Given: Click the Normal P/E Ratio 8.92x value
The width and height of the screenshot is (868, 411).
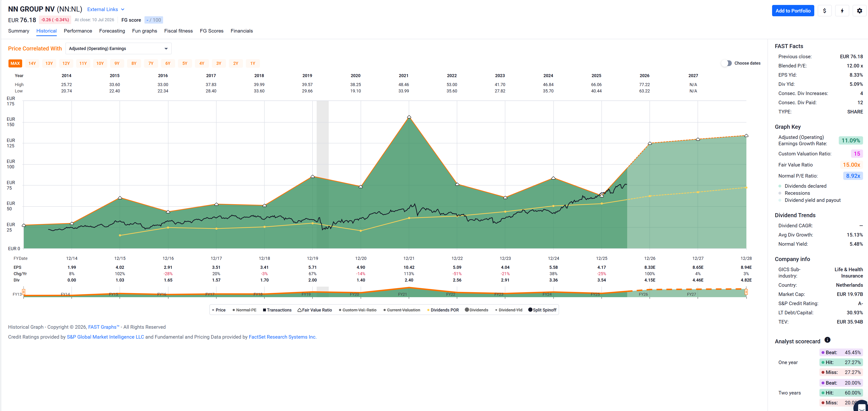Looking at the screenshot, I should point(853,176).
